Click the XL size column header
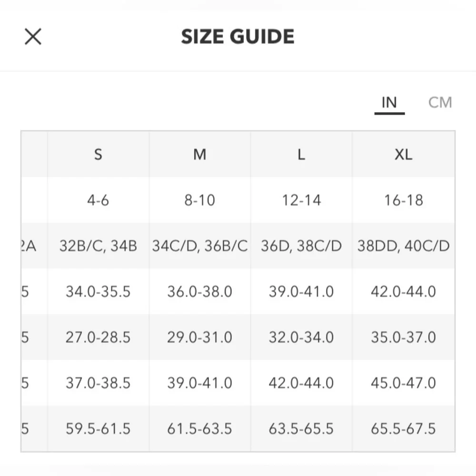476x476 pixels. pos(404,154)
